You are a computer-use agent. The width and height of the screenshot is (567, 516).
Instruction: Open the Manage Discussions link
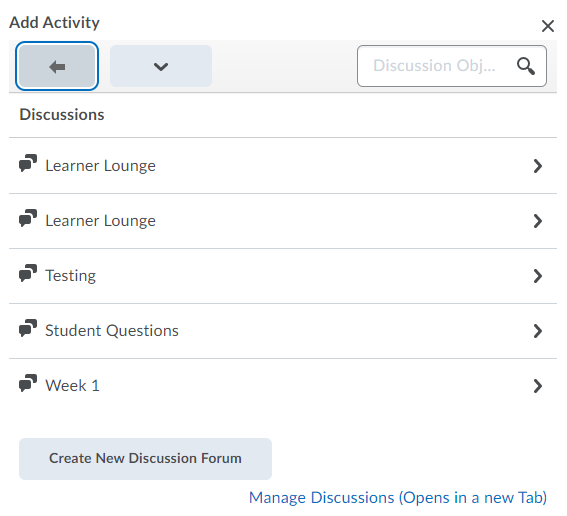pos(398,498)
